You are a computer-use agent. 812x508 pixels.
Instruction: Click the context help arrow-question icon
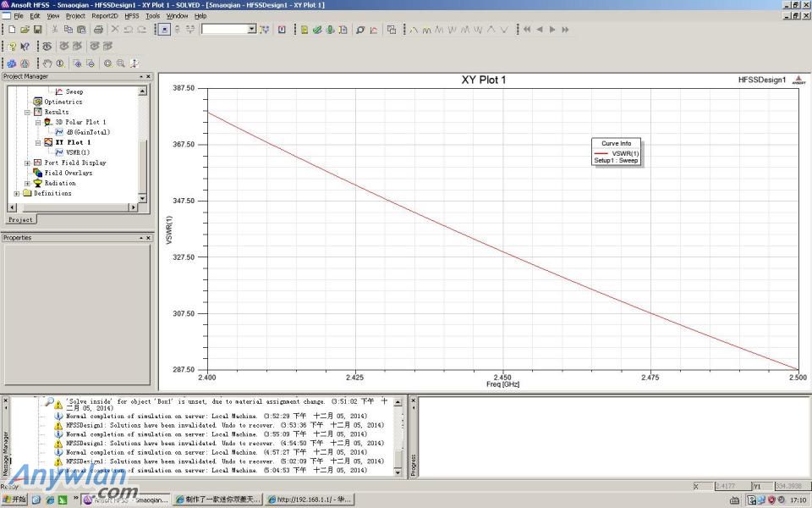(x=25, y=46)
